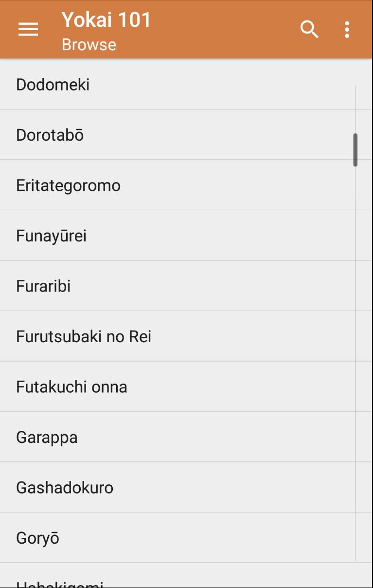Tap the Furaribi list item
The width and height of the screenshot is (373, 588).
click(x=43, y=286)
